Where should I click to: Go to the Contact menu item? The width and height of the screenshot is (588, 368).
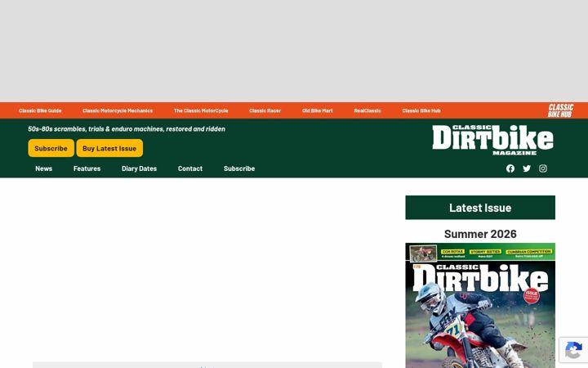pyautogui.click(x=190, y=168)
